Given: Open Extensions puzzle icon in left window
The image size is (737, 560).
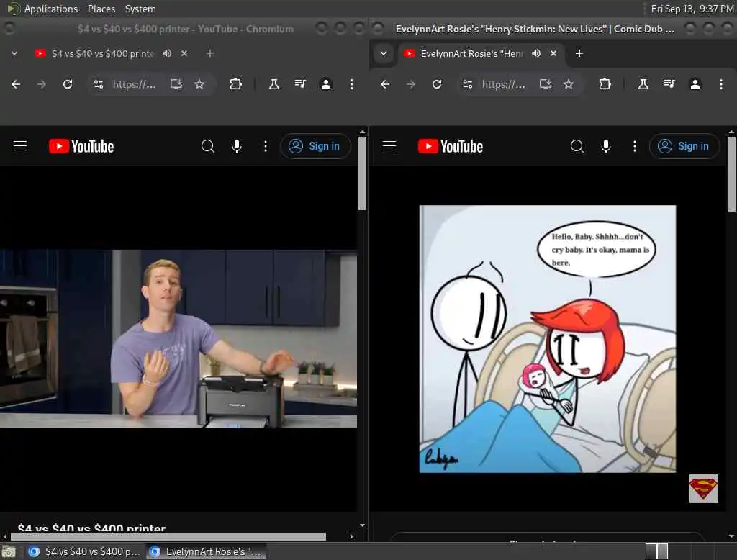Looking at the screenshot, I should point(235,84).
